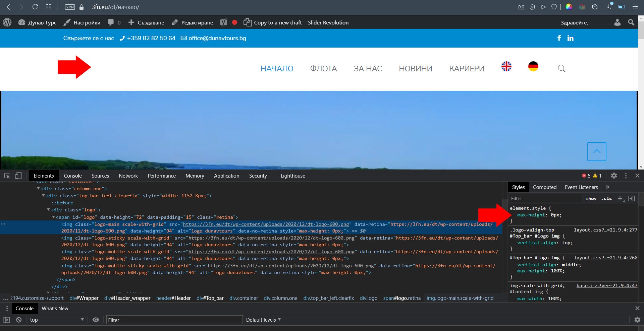Open the Performance tab
Viewport: 644px width, 331px height.
point(162,176)
